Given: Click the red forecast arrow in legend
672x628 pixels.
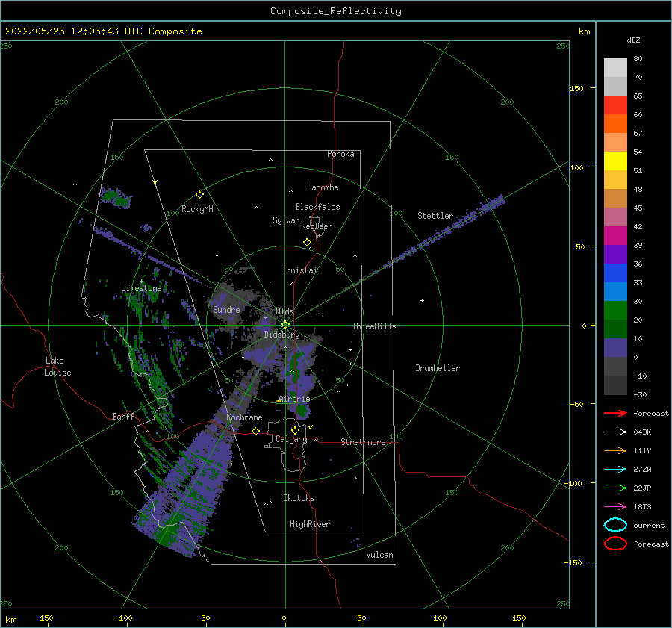Looking at the screenshot, I should tap(615, 413).
